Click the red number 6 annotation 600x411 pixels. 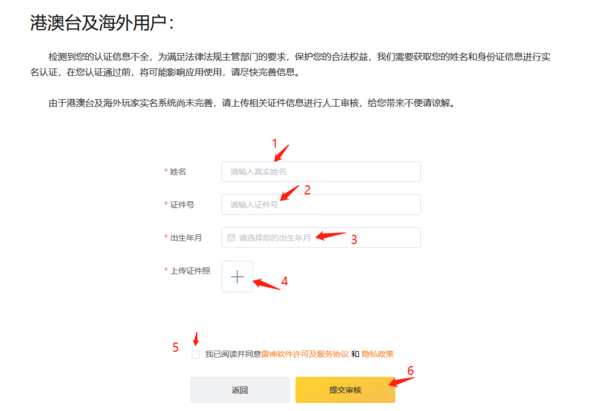pyautogui.click(x=408, y=369)
